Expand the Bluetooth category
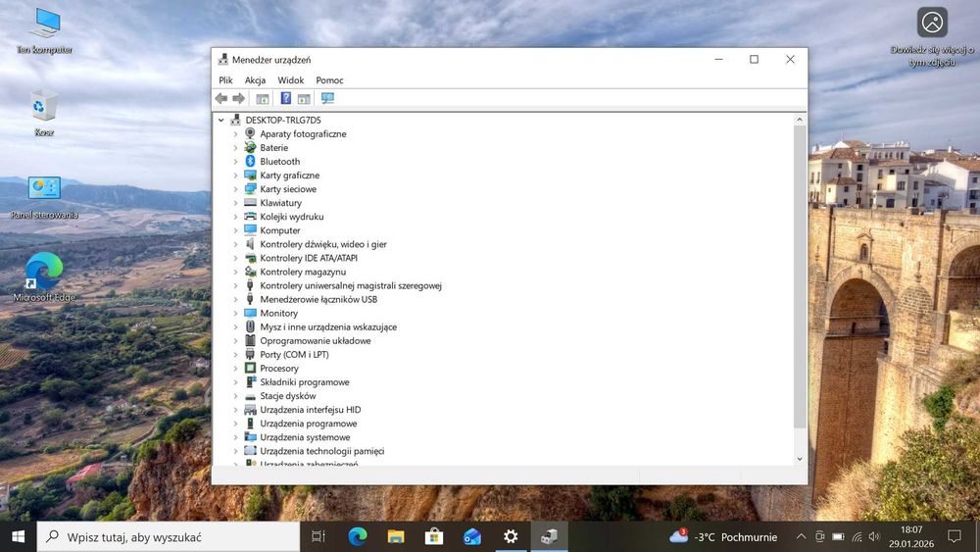This screenshot has width=980, height=552. point(235,162)
